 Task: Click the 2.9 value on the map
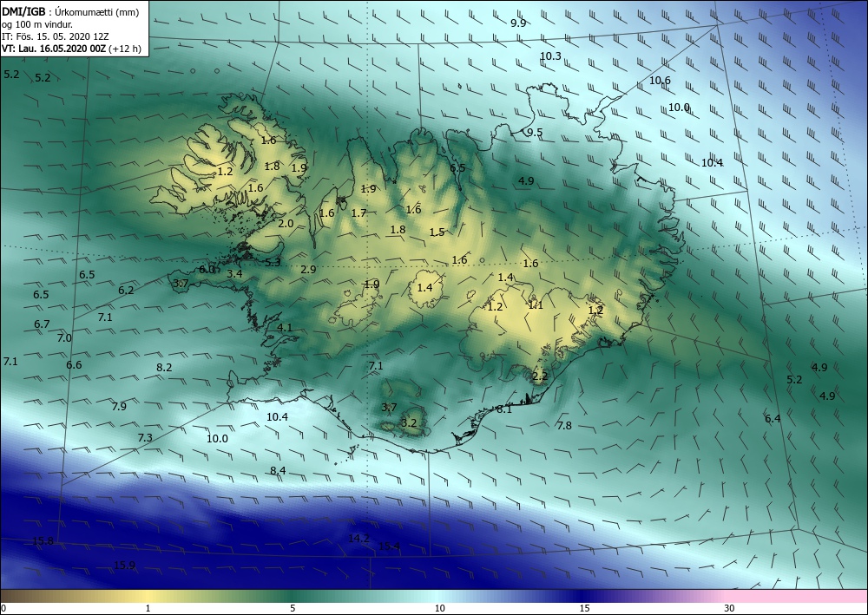pos(308,270)
